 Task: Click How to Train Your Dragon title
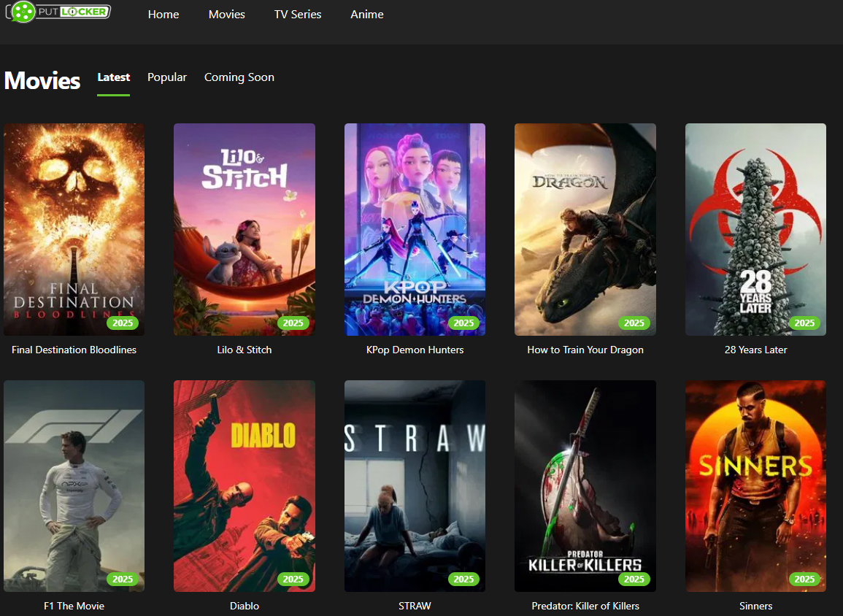click(x=585, y=350)
